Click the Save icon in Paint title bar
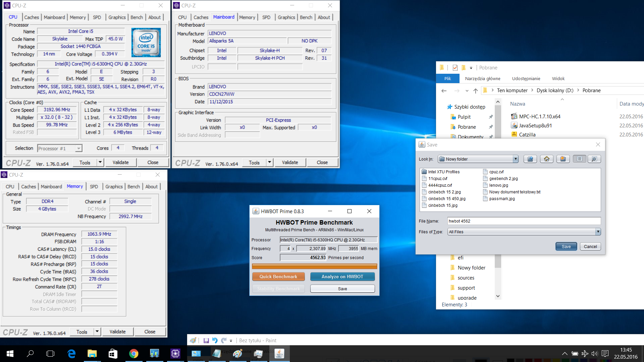The image size is (644, 362). (206, 341)
